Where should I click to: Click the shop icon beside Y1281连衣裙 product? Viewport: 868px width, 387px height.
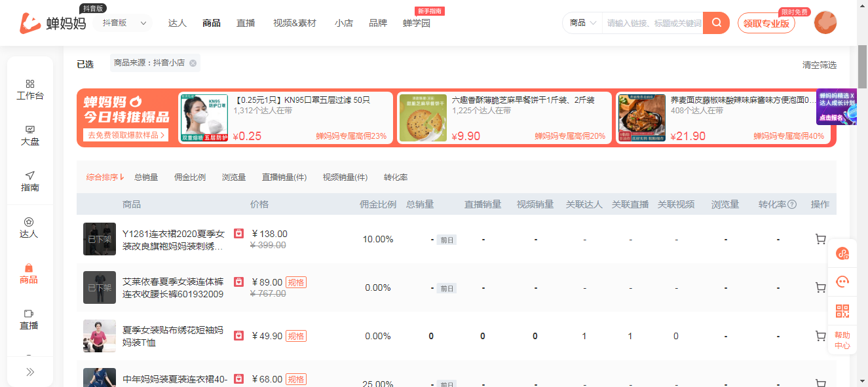239,234
